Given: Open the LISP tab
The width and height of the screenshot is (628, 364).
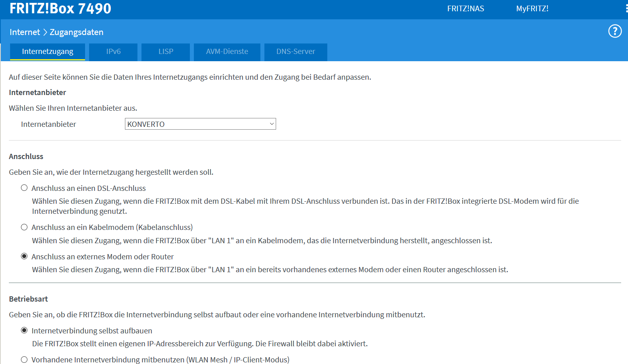Looking at the screenshot, I should [x=166, y=52].
